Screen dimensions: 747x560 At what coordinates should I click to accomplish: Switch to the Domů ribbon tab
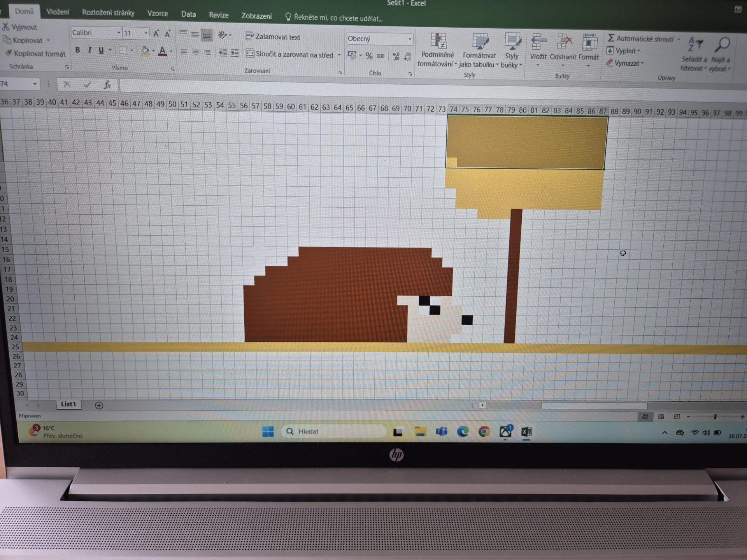tap(24, 11)
